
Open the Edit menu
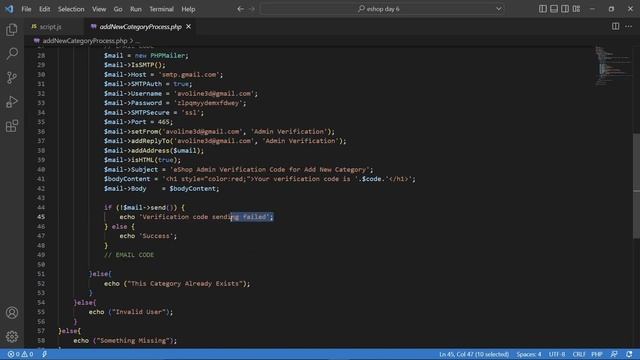44,9
